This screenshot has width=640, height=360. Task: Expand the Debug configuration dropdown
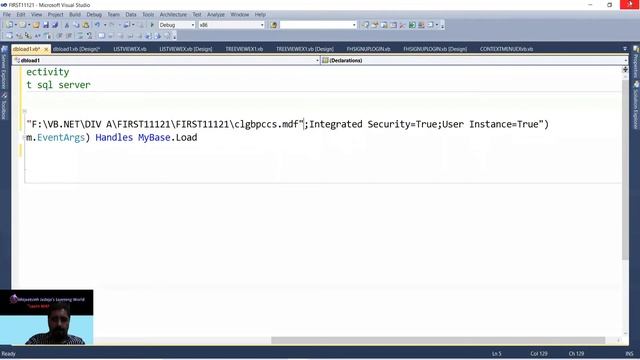193,25
